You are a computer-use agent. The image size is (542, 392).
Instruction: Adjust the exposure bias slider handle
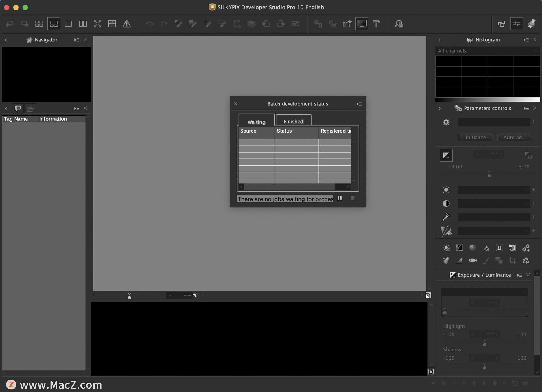[489, 175]
